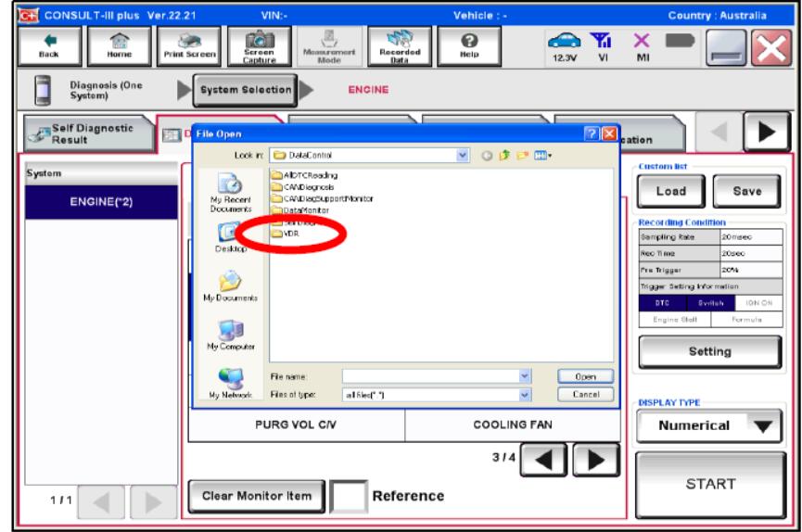Go up one folder level

click(503, 155)
